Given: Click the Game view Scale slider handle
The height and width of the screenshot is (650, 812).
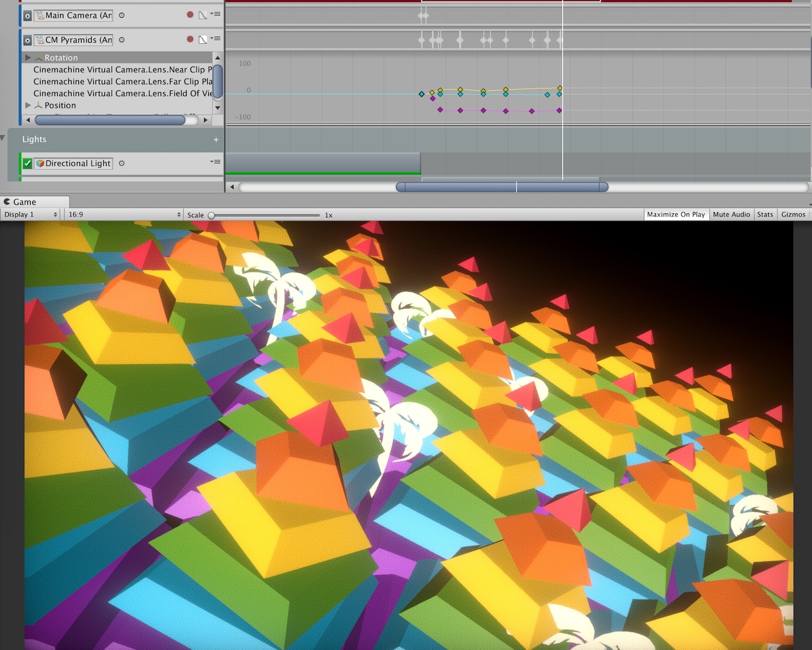Looking at the screenshot, I should coord(212,215).
